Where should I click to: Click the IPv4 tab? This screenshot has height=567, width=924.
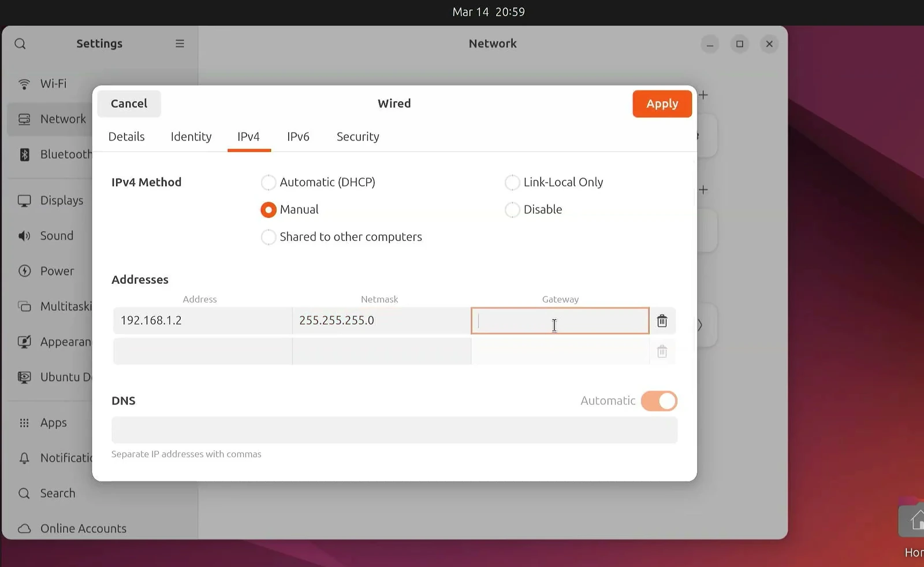coord(248,137)
